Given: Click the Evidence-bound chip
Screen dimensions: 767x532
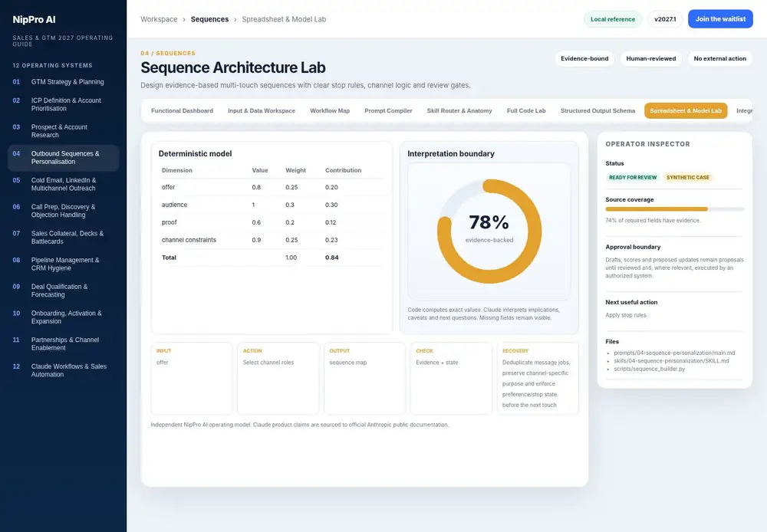Looking at the screenshot, I should tap(584, 59).
